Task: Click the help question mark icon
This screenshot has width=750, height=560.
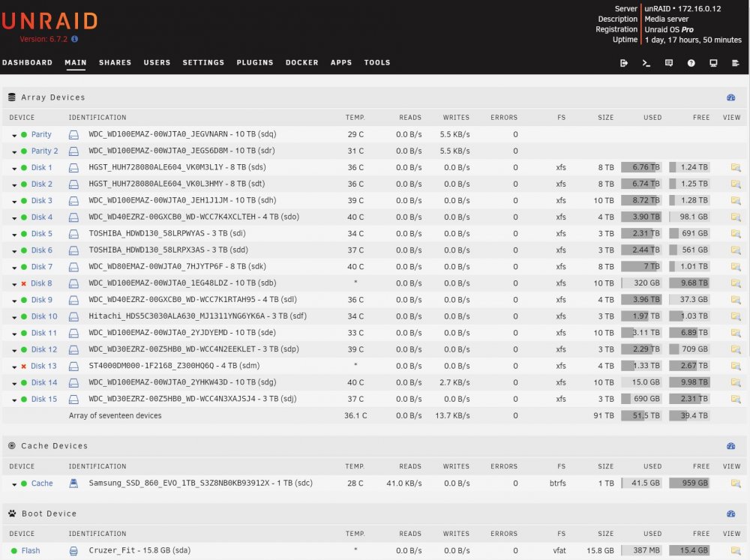Action: pos(691,63)
